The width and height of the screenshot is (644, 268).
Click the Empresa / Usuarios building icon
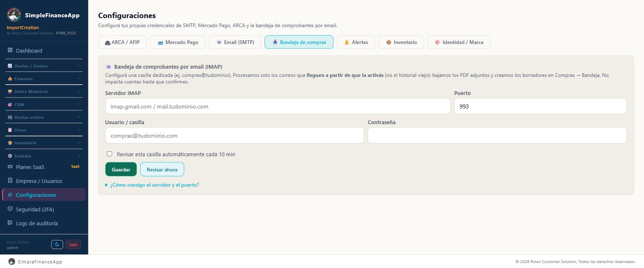coord(10,180)
